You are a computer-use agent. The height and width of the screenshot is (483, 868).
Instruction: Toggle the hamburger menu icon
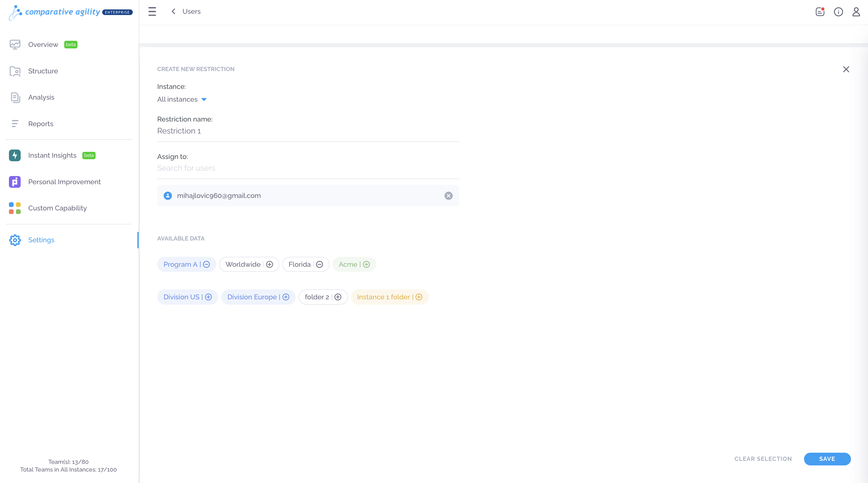pyautogui.click(x=152, y=11)
